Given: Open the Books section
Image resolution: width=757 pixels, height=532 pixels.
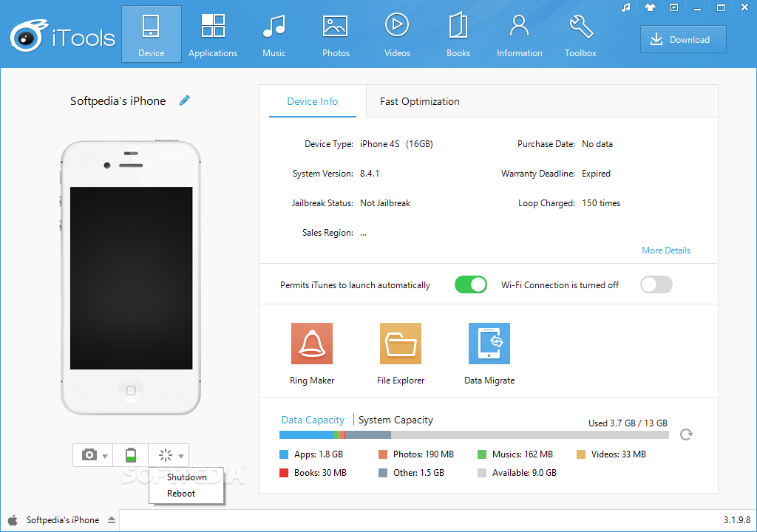Looking at the screenshot, I should 458,34.
